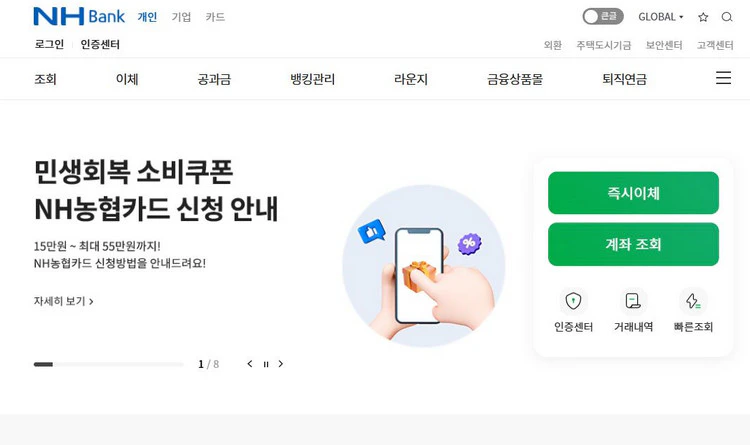Click the green 계좌 조회 button
750x445 pixels.
coord(633,244)
